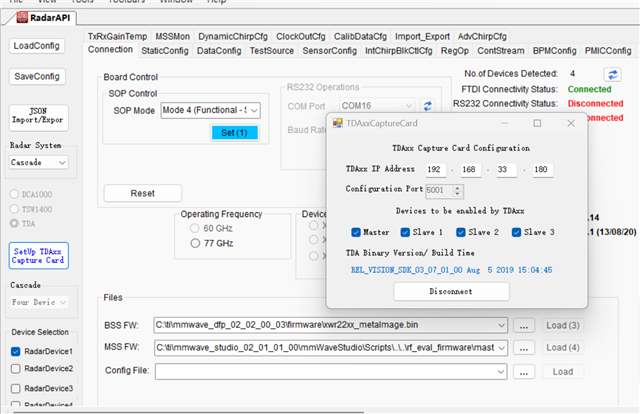Click the SaveConfig button

37,76
